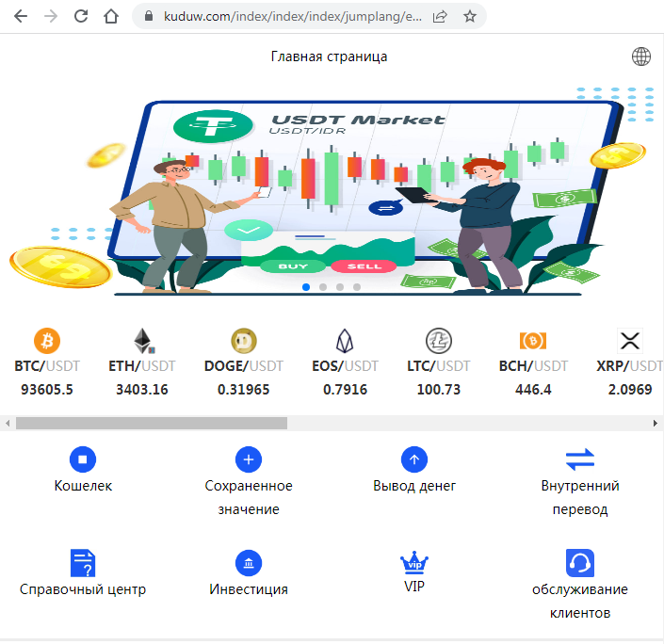Viewport: 664px width, 644px height.
Task: Show the fourth banner slide dot
Action: 357,287
